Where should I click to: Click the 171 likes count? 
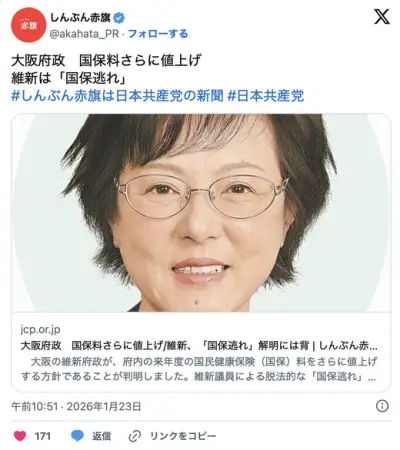click(43, 436)
